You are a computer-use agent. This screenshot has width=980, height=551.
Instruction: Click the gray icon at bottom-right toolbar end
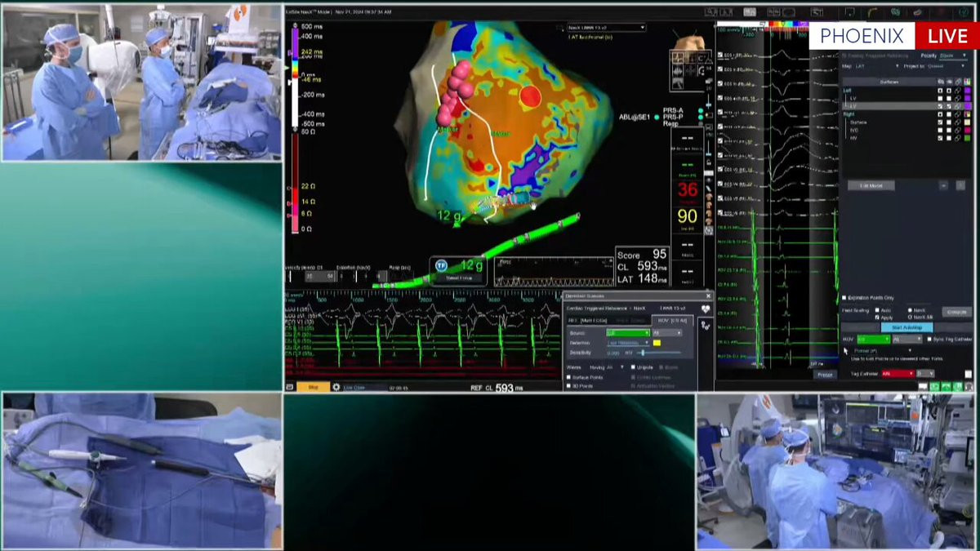[x=969, y=386]
